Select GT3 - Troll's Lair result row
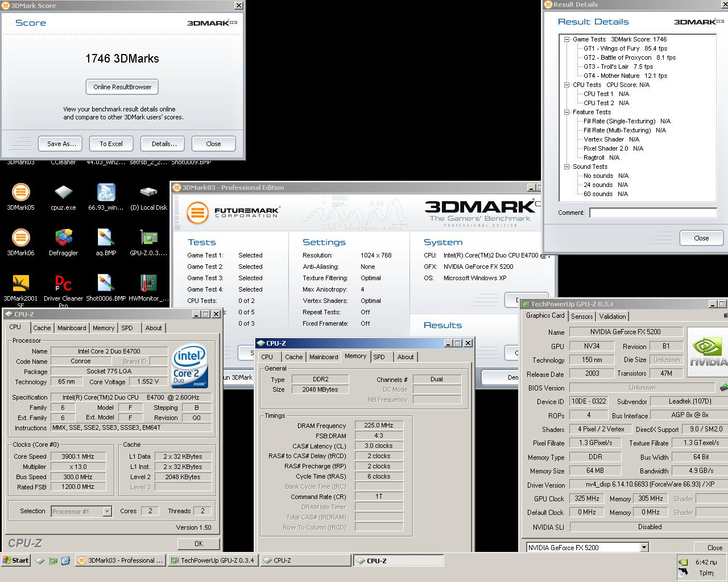The width and height of the screenshot is (728, 582). (618, 66)
